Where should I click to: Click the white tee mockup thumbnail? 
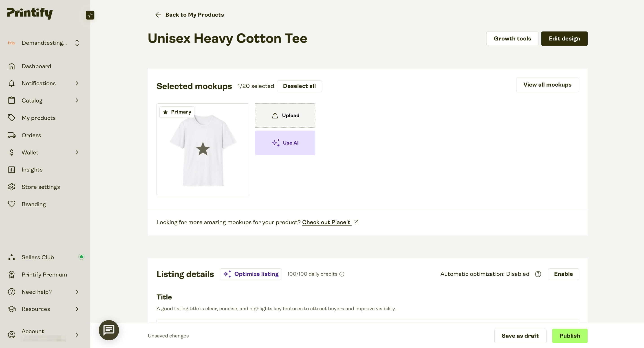coord(203,150)
